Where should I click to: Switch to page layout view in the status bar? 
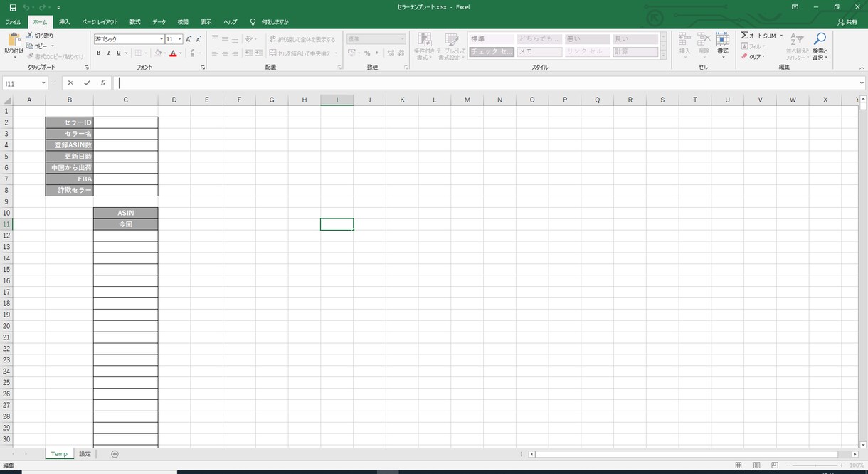(756, 465)
